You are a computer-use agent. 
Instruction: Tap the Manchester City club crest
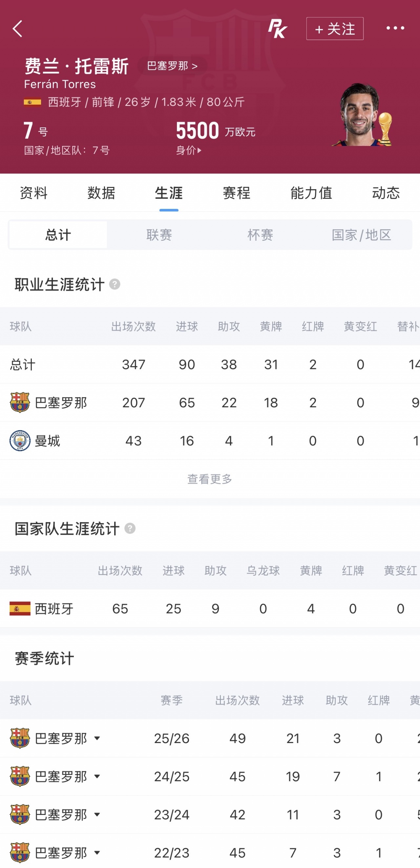20,441
